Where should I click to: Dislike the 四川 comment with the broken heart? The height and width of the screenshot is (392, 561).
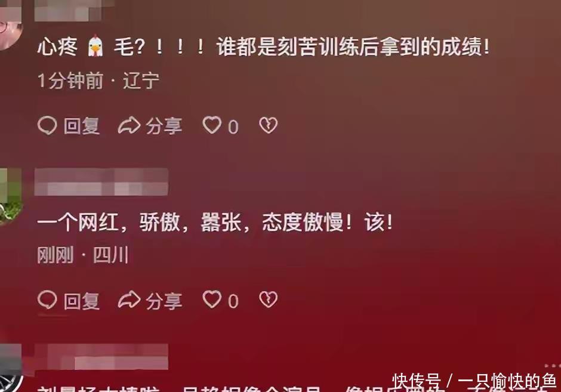pyautogui.click(x=269, y=300)
